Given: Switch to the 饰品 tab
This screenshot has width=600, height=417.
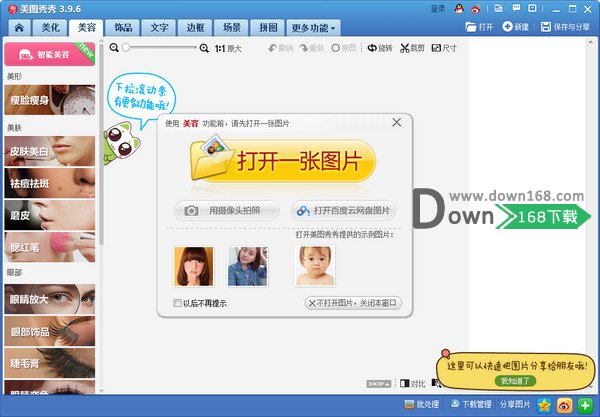Looking at the screenshot, I should (123, 28).
